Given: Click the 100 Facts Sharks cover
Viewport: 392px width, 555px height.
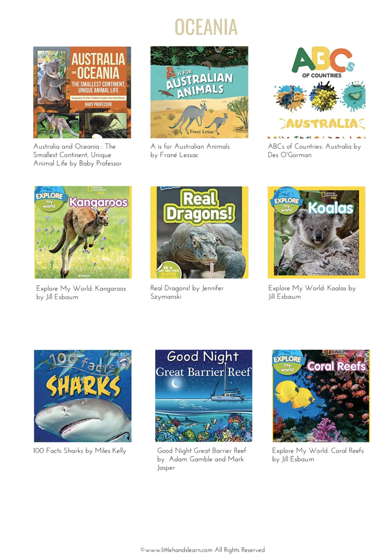Looking at the screenshot, I should point(83,396).
